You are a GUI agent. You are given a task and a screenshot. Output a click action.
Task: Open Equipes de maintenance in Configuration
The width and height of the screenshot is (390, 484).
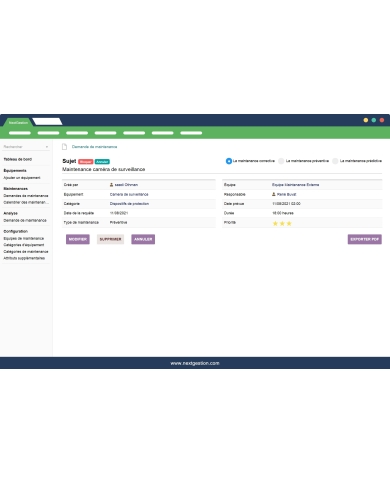pyautogui.click(x=24, y=238)
